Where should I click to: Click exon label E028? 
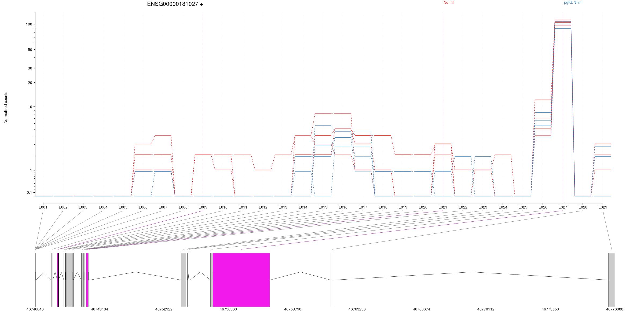(583, 207)
